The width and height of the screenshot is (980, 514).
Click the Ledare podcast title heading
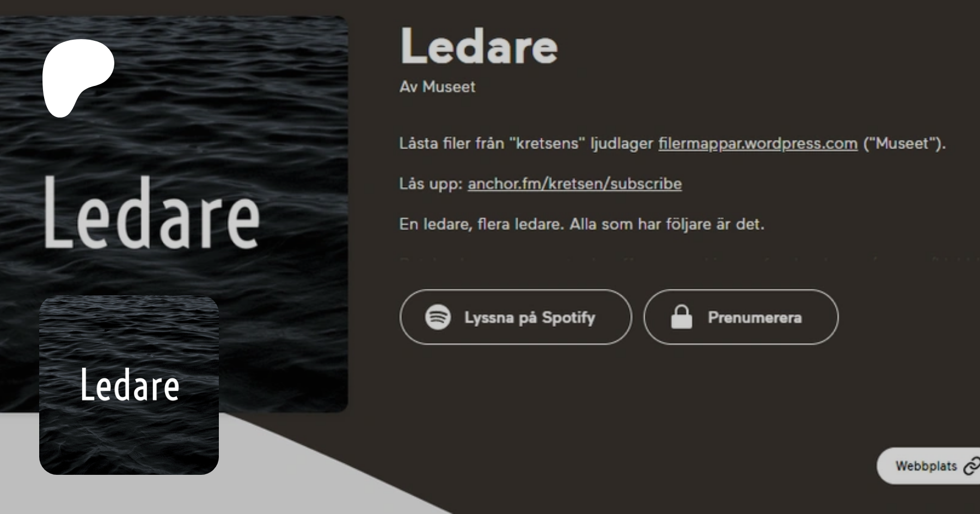click(x=479, y=47)
